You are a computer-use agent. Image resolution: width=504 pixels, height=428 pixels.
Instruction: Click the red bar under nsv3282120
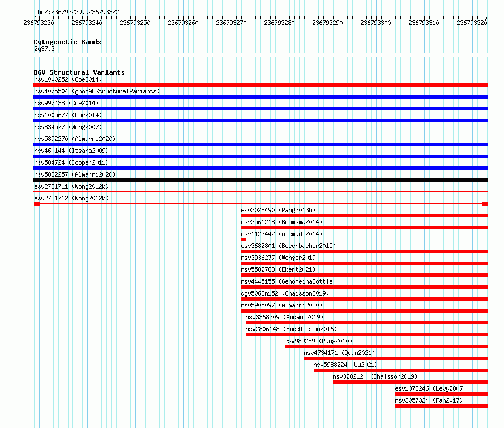pos(411,382)
